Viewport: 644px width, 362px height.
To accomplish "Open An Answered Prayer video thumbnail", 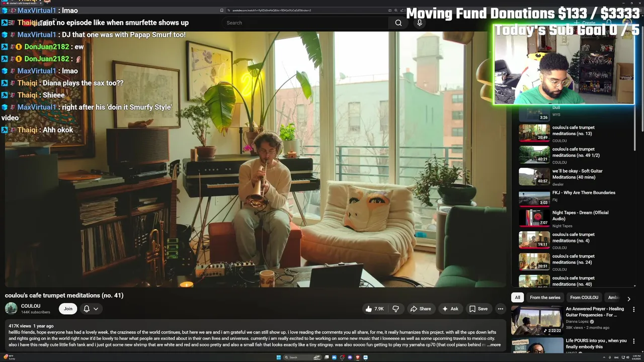I will [537, 321].
